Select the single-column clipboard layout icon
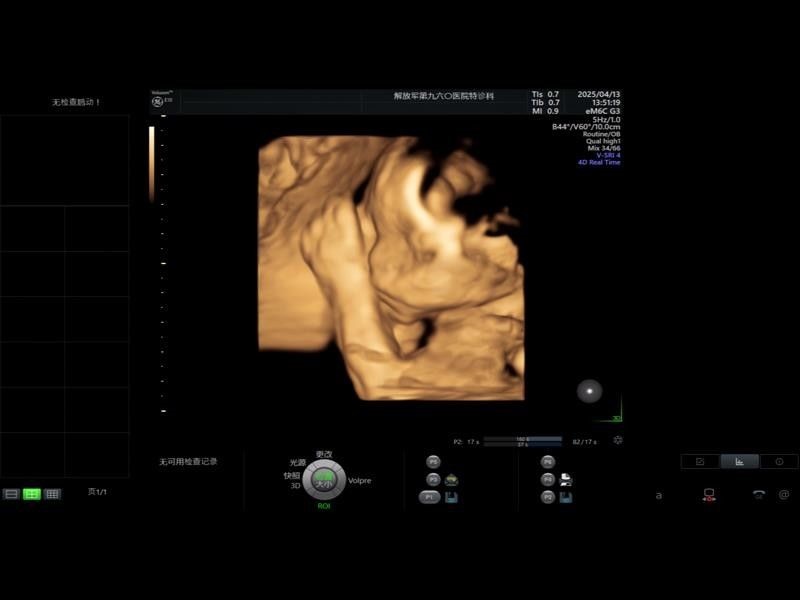 tap(11, 494)
